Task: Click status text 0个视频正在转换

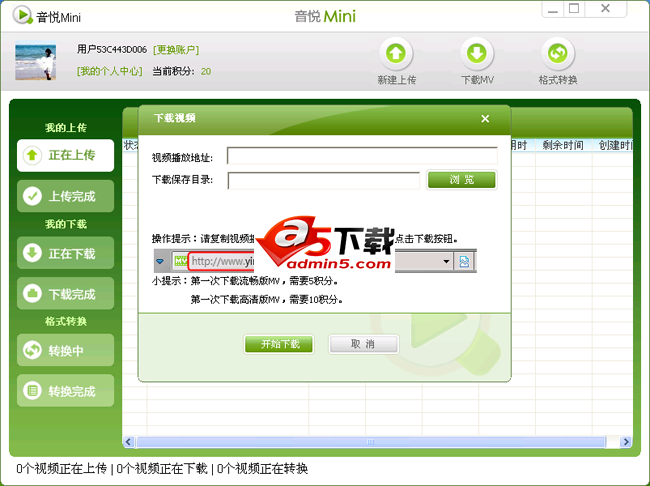Action: pyautogui.click(x=262, y=469)
